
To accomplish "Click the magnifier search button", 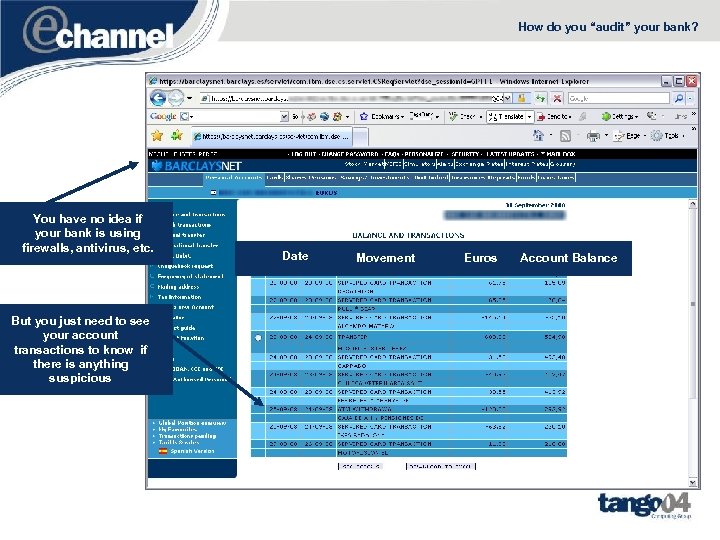I will tap(679, 98).
